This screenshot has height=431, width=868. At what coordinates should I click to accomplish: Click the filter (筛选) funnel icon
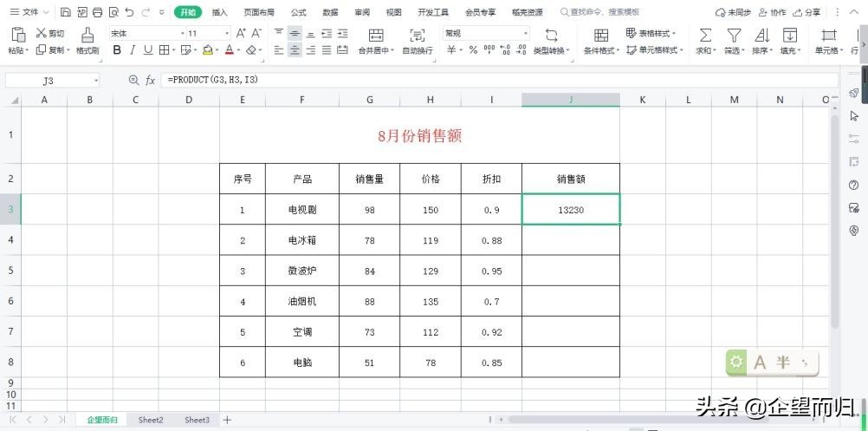click(734, 35)
